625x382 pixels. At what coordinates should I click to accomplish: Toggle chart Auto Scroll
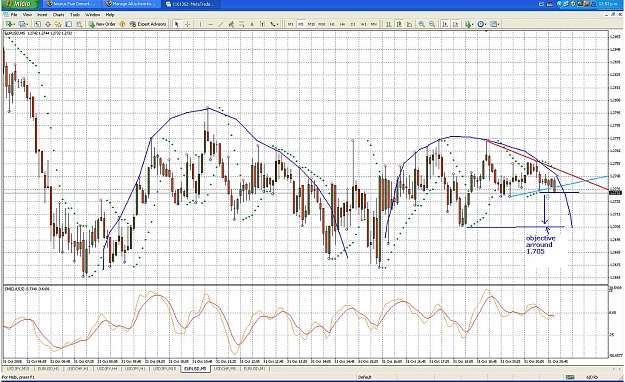445,24
